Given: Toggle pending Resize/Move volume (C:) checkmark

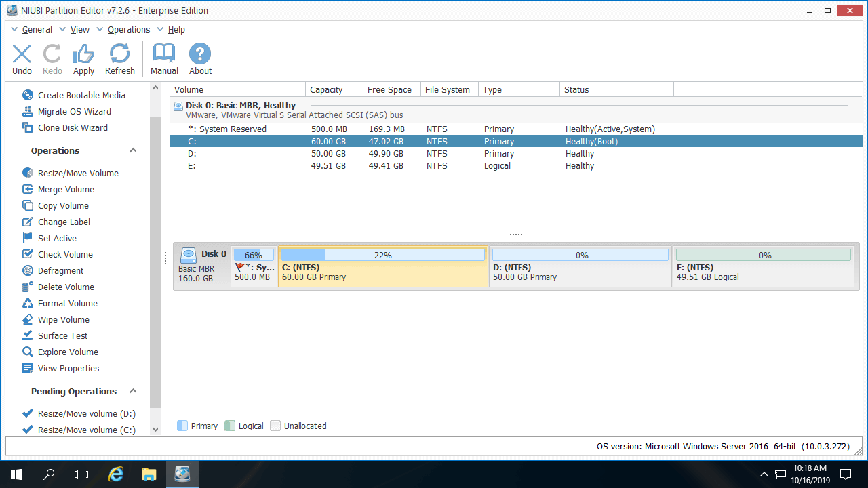Looking at the screenshot, I should pyautogui.click(x=28, y=430).
